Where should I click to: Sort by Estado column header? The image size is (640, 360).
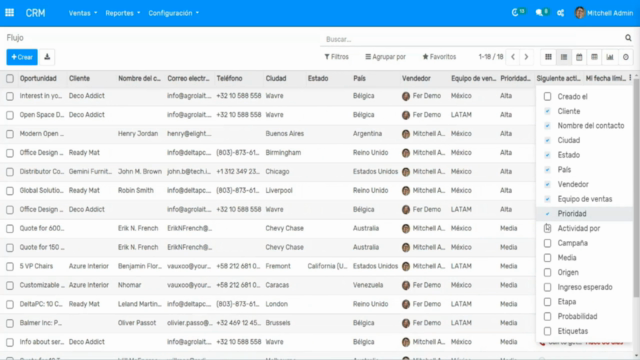pyautogui.click(x=318, y=78)
